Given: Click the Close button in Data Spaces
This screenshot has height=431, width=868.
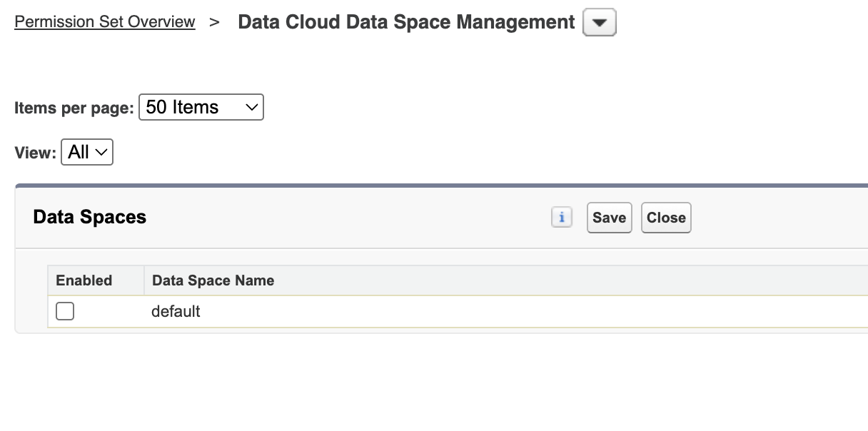Looking at the screenshot, I should coord(666,218).
